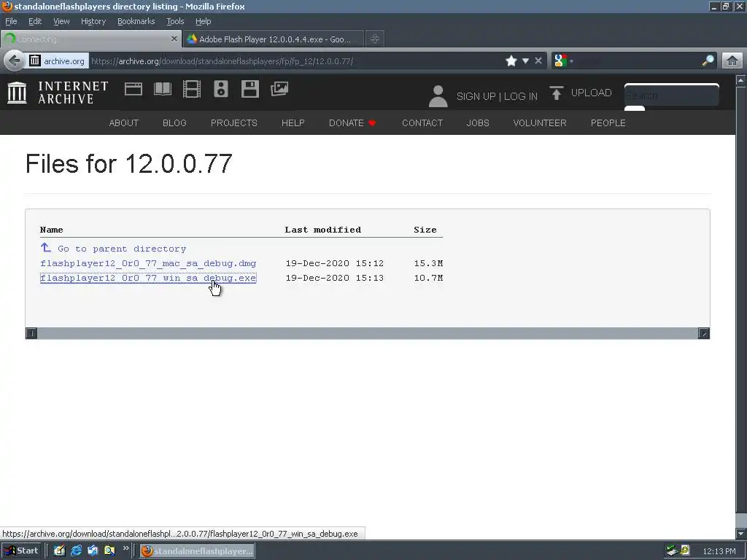Click the search magnifier icon
The width and height of the screenshot is (747, 560).
(x=708, y=61)
